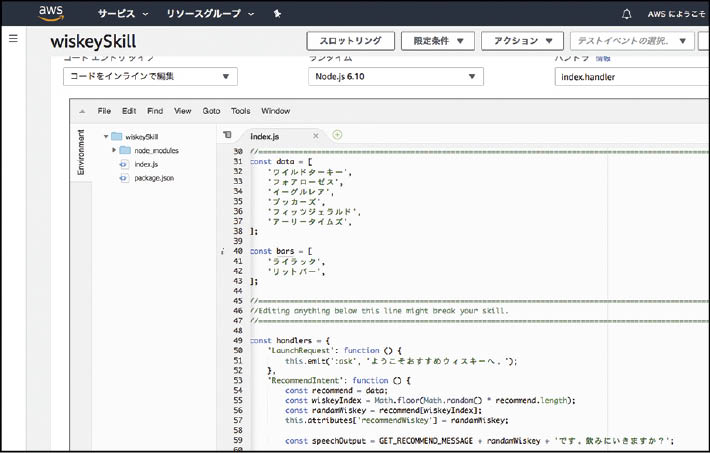Open the File menu
The image size is (710, 453).
pos(104,111)
